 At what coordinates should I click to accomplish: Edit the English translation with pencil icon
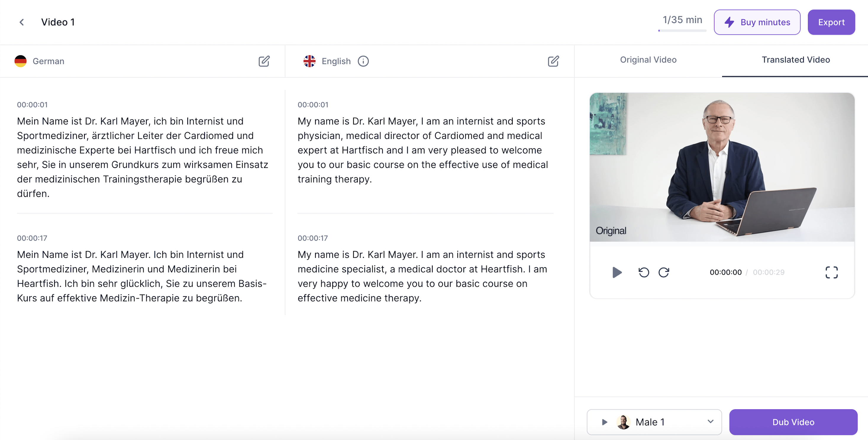tap(553, 61)
